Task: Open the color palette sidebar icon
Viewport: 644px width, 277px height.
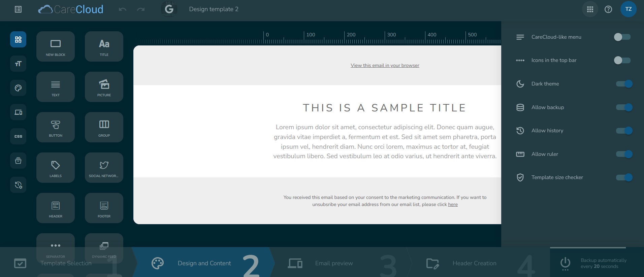Action: click(x=18, y=88)
